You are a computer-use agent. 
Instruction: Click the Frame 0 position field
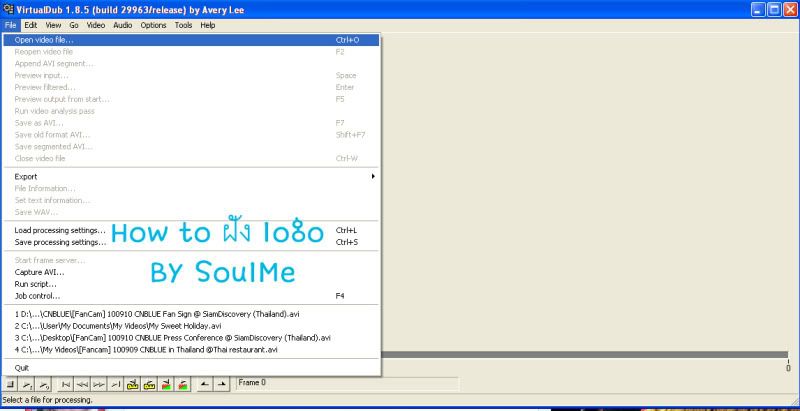pos(348,384)
